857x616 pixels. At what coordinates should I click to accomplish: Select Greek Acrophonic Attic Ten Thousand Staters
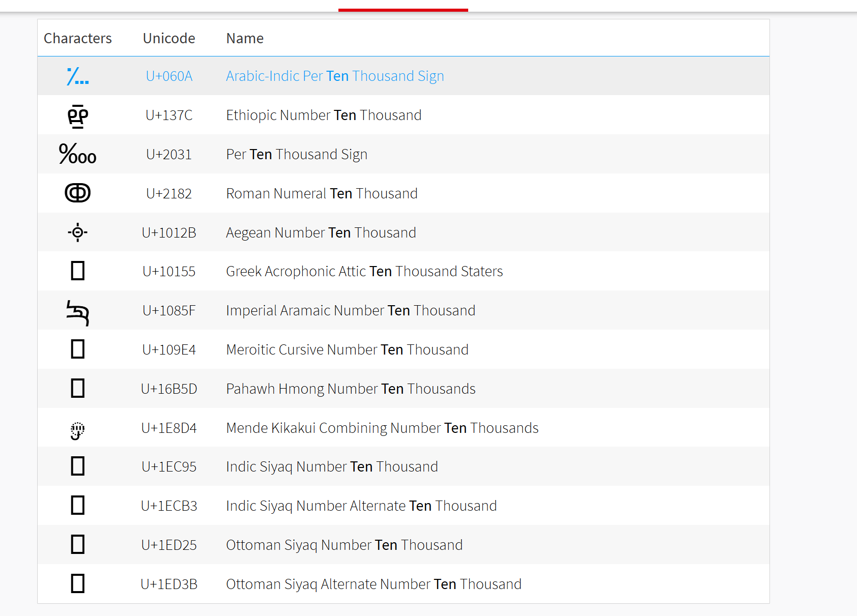pyautogui.click(x=364, y=271)
